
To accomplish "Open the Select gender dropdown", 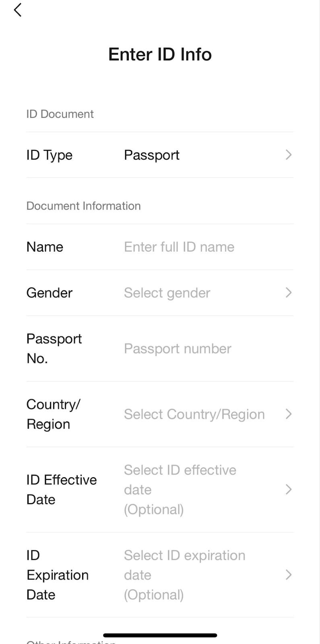I will tap(167, 293).
